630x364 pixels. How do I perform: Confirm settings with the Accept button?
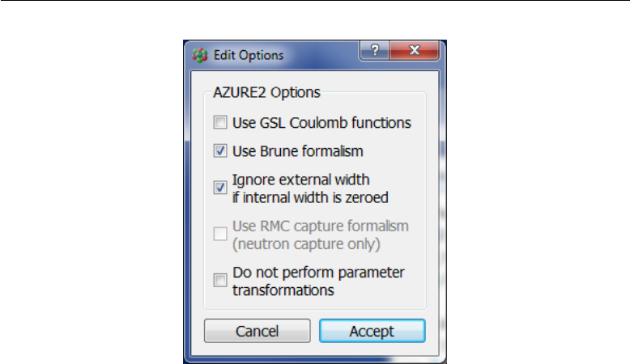pyautogui.click(x=372, y=331)
